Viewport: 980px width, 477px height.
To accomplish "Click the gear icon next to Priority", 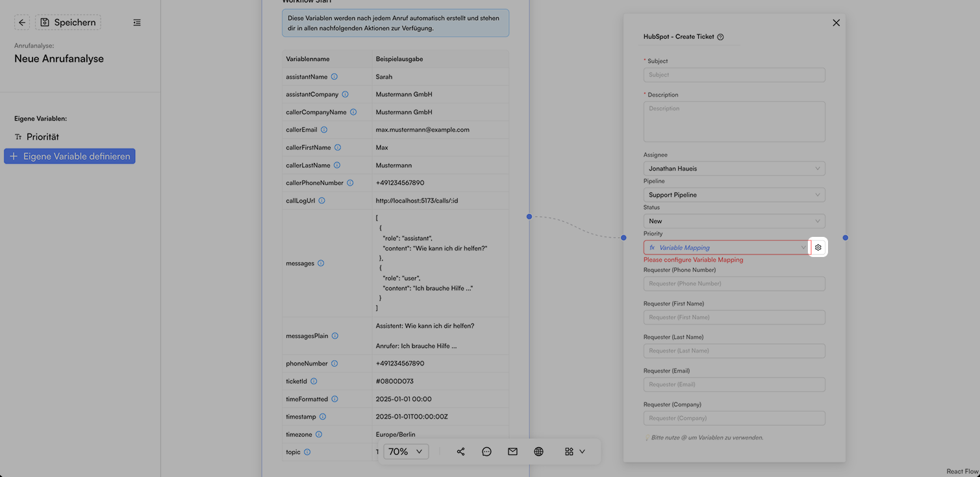I will coord(818,248).
